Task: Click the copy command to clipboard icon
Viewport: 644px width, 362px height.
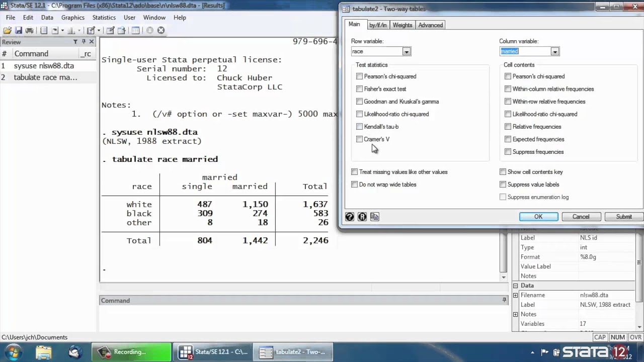Action: 375,217
